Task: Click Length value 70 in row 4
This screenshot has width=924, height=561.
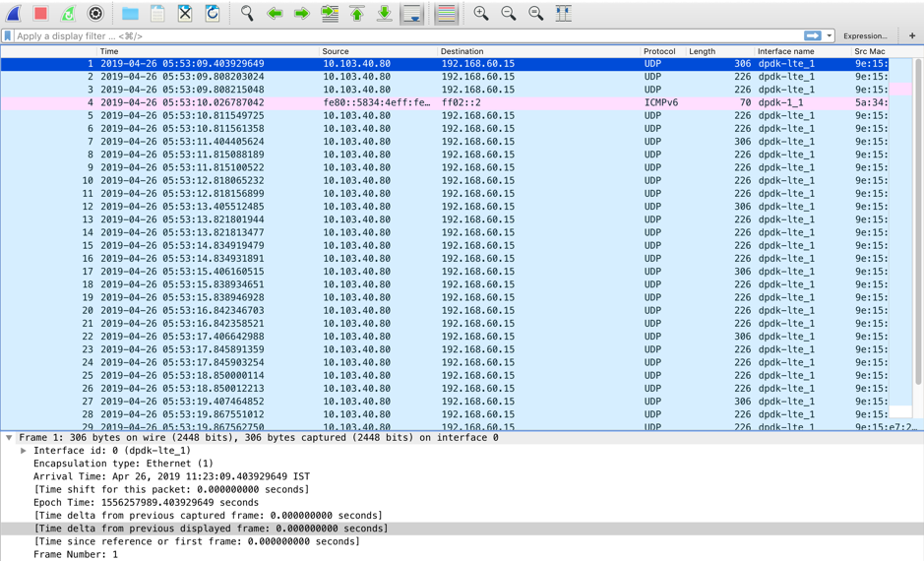Action: 746,102
